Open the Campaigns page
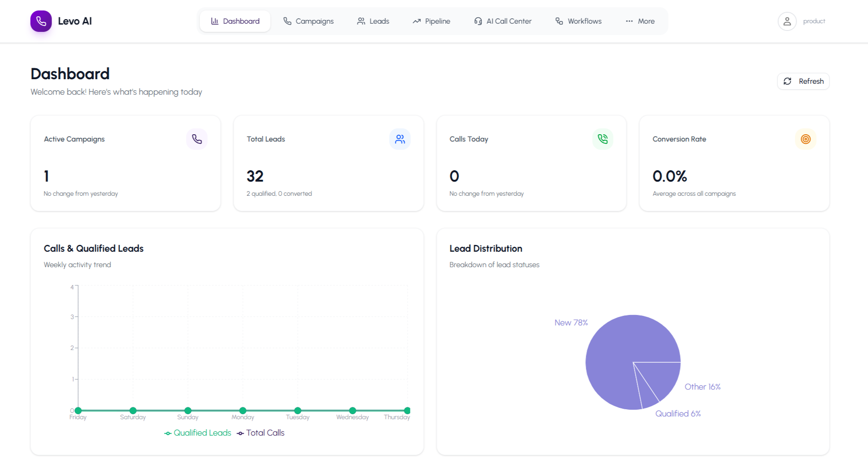The image size is (868, 457). point(308,21)
